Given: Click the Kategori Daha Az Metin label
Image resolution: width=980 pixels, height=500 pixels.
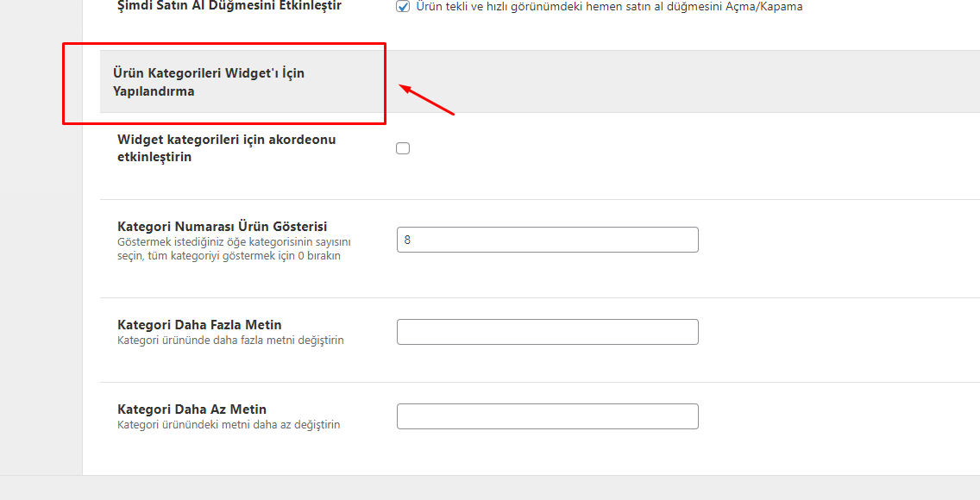Looking at the screenshot, I should 192,409.
